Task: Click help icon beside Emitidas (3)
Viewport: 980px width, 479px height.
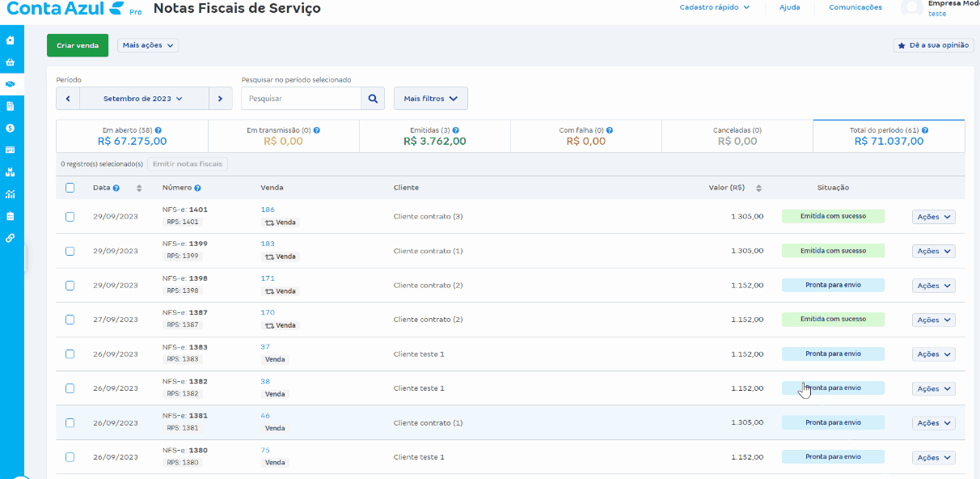Action: (457, 130)
